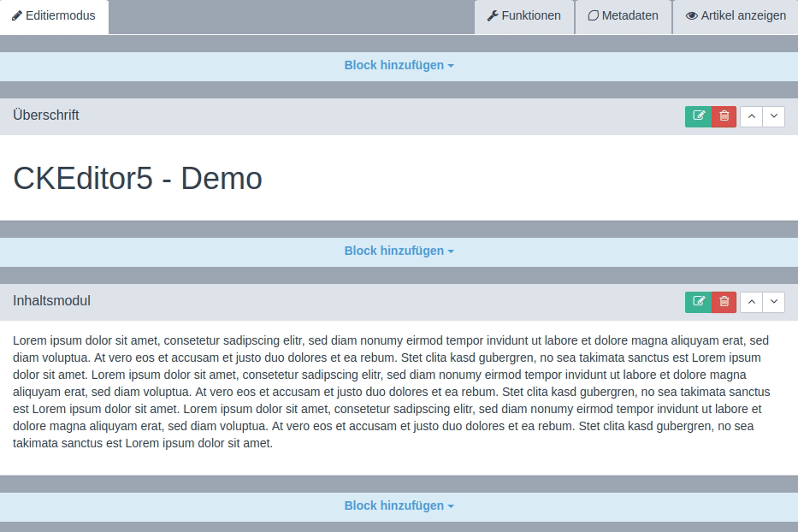Click the Überschrift block title label
798x532 pixels.
tap(46, 115)
